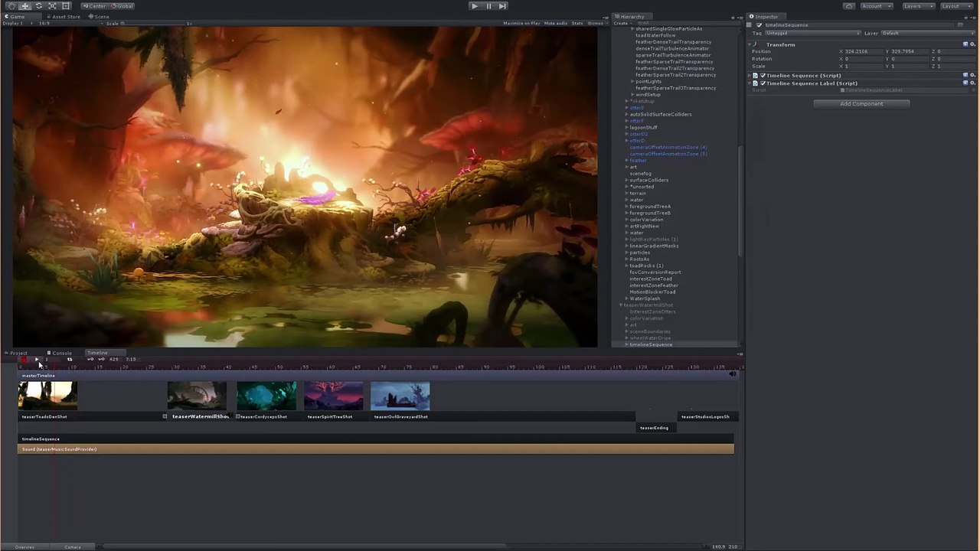The image size is (980, 551).
Task: Select the teaserSpiritTreeShot thumbnail
Action: [x=333, y=396]
